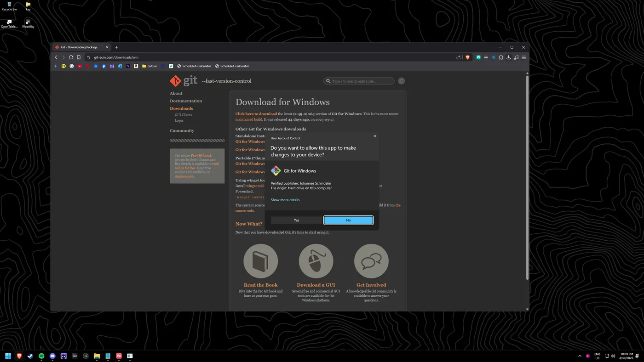Viewport: 644px width, 362px height.
Task: Reload the Git downloads page
Action: click(x=71, y=57)
